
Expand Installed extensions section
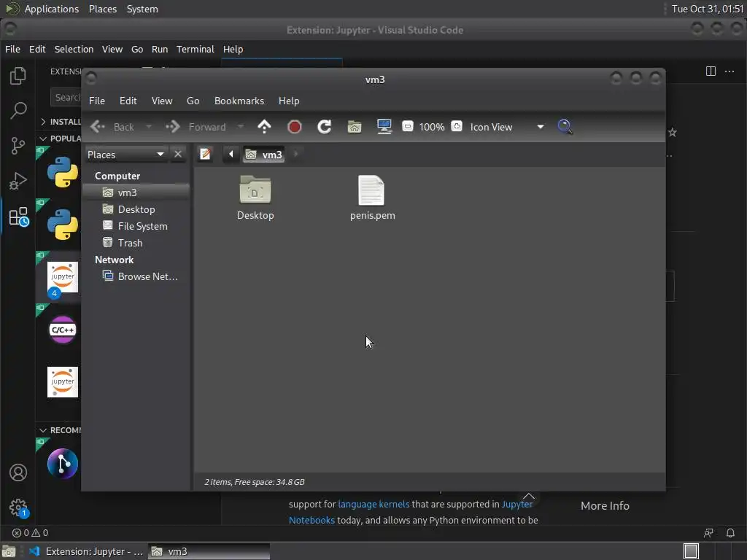[43, 122]
